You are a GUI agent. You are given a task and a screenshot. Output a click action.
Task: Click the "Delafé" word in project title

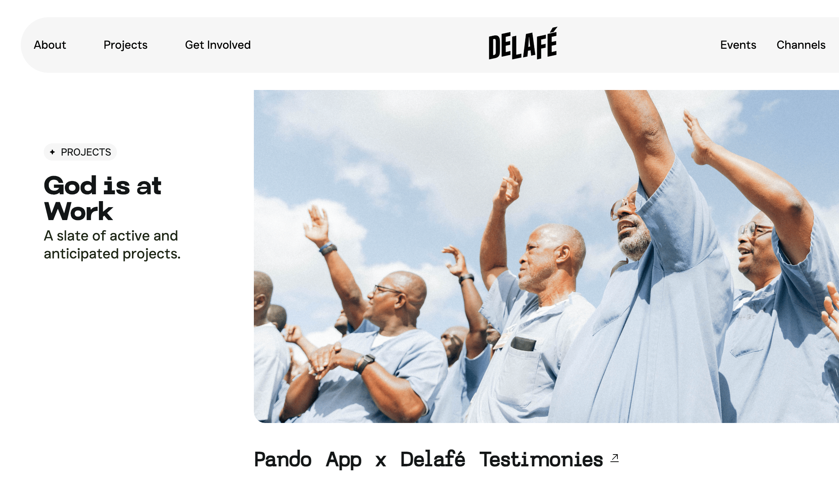432,459
